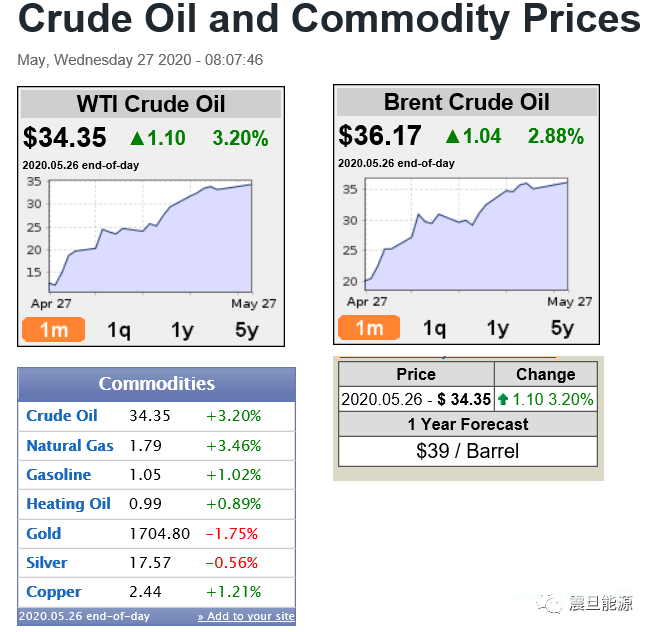
Task: Switch WTI chart to 1q range
Action: 118,330
